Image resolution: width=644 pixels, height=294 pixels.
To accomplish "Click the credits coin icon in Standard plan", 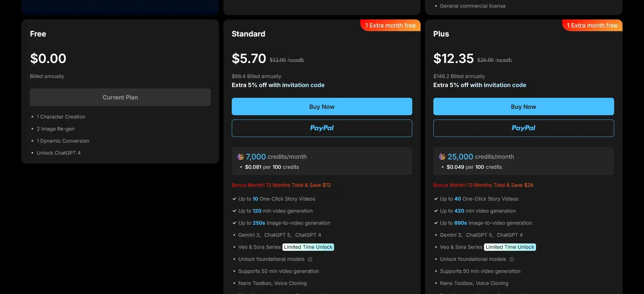I will [x=240, y=157].
